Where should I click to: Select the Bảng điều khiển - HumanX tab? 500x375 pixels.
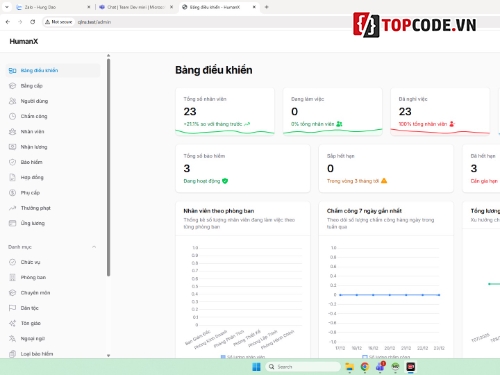pos(219,7)
